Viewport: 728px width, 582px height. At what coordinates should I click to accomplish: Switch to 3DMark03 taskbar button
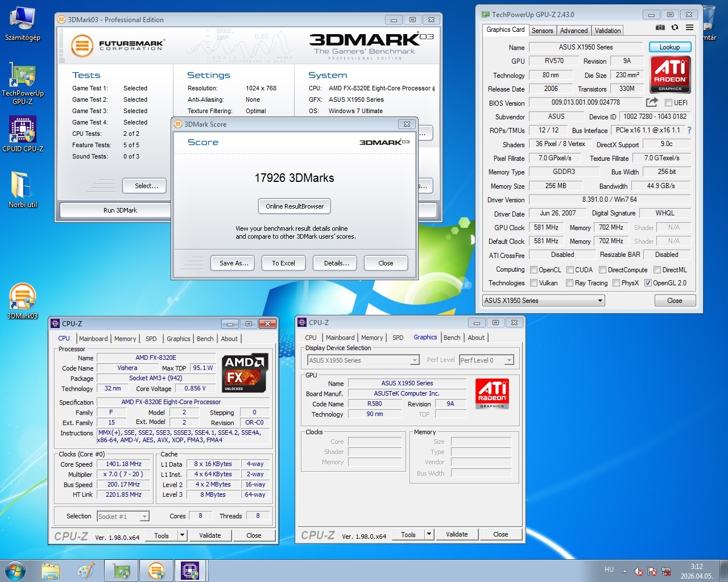pyautogui.click(x=156, y=571)
